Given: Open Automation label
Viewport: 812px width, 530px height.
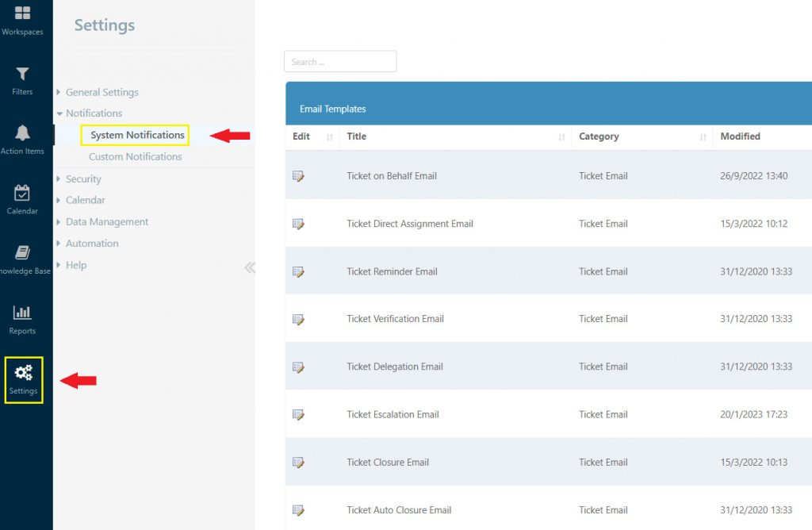Looking at the screenshot, I should point(92,243).
